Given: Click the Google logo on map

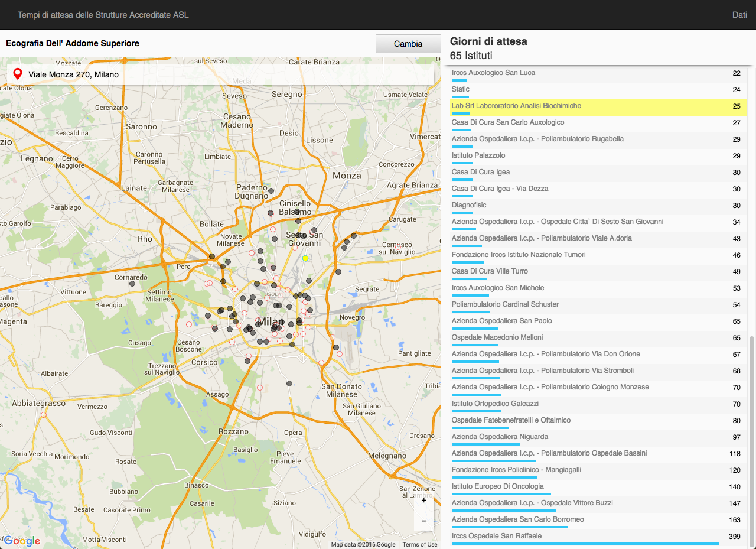Looking at the screenshot, I should pos(22,541).
